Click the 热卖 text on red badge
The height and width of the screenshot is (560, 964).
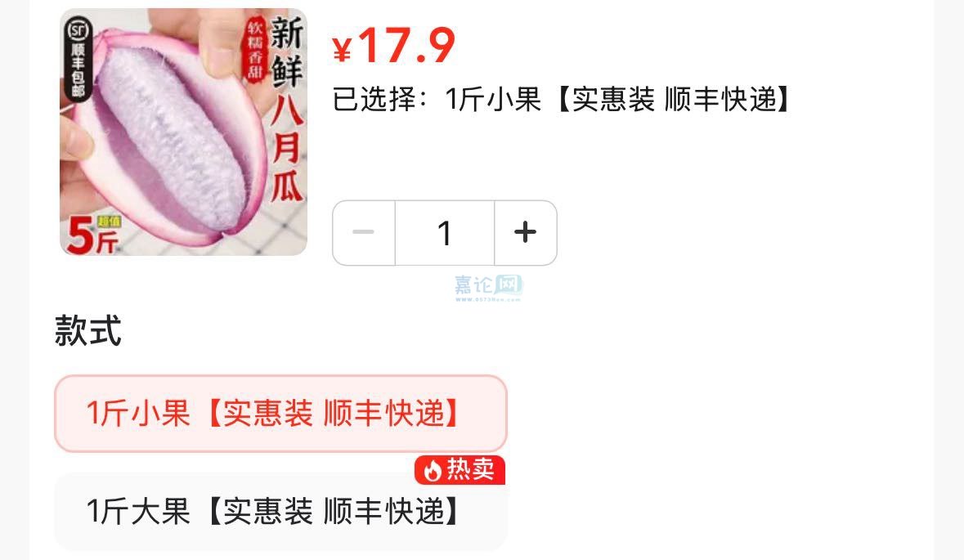470,470
